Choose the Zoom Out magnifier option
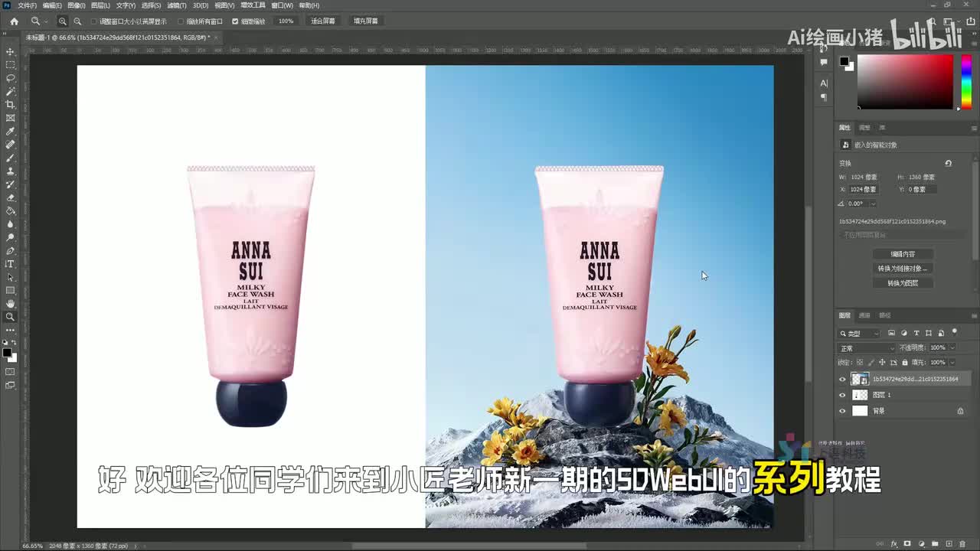Viewport: 980px width, 551px height. click(77, 21)
